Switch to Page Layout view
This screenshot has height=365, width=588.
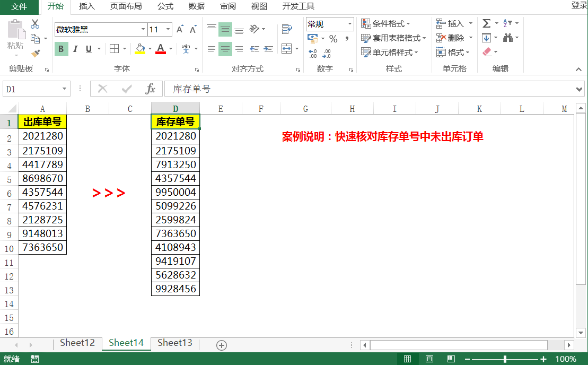coord(429,359)
